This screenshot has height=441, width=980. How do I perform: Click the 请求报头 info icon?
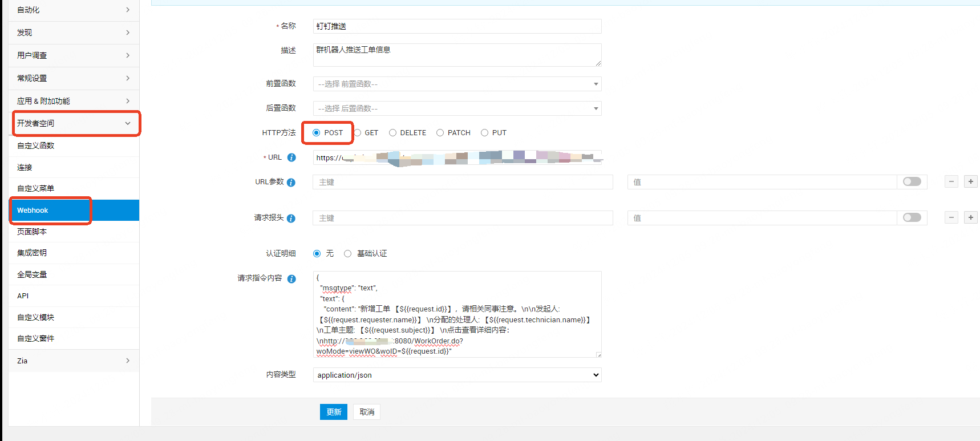(x=291, y=219)
